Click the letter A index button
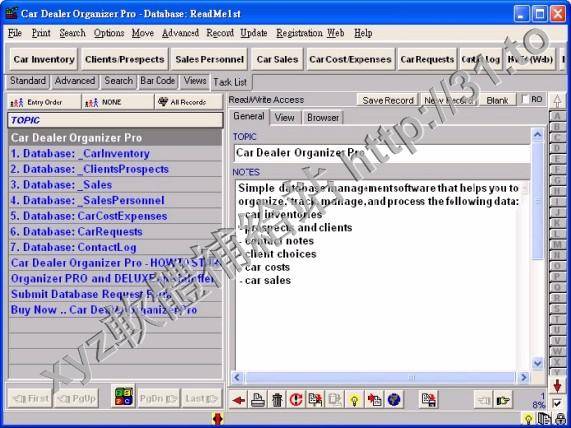Image resolution: width=571 pixels, height=428 pixels. click(557, 116)
